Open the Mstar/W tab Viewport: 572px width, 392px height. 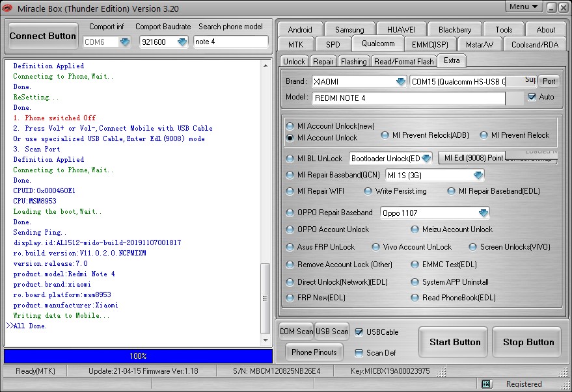(480, 44)
